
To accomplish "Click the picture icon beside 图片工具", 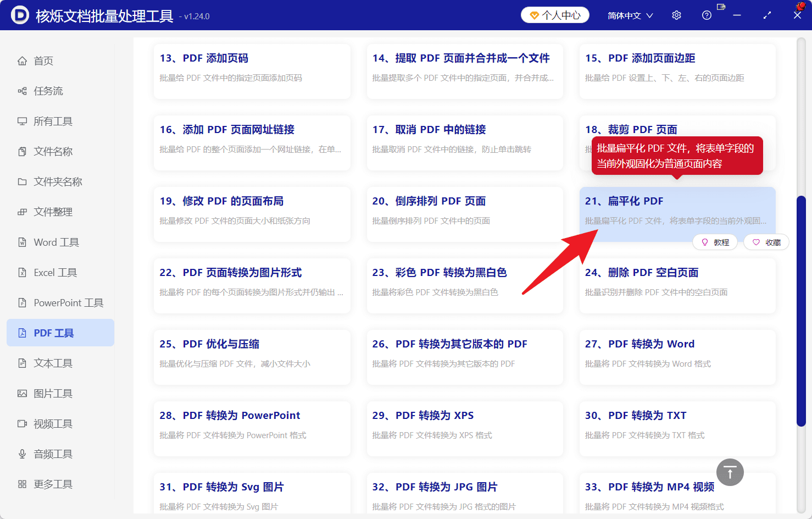I will pyautogui.click(x=22, y=394).
